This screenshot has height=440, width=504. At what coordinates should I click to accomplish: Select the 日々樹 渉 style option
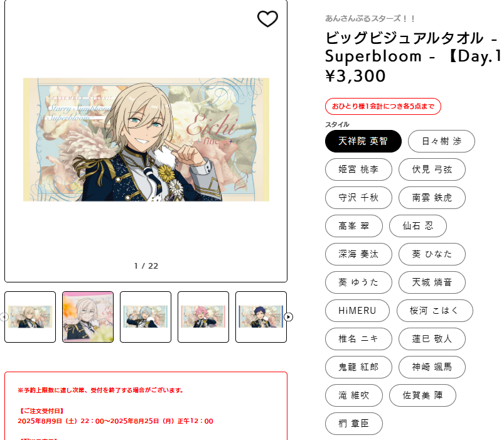click(441, 141)
